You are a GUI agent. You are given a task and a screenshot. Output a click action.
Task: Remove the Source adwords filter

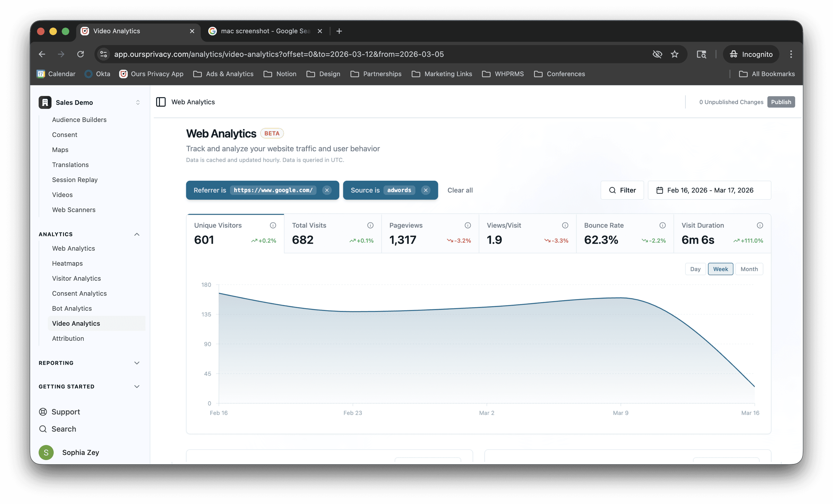click(x=426, y=190)
